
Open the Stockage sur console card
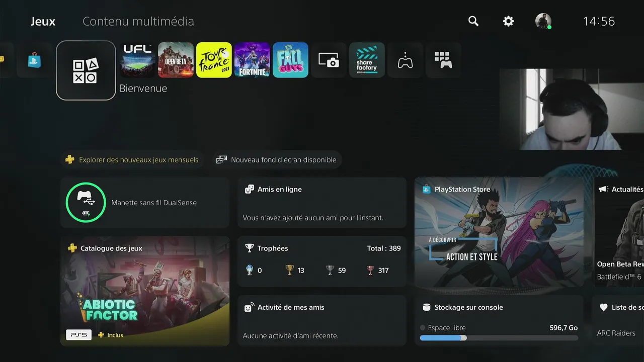point(499,320)
